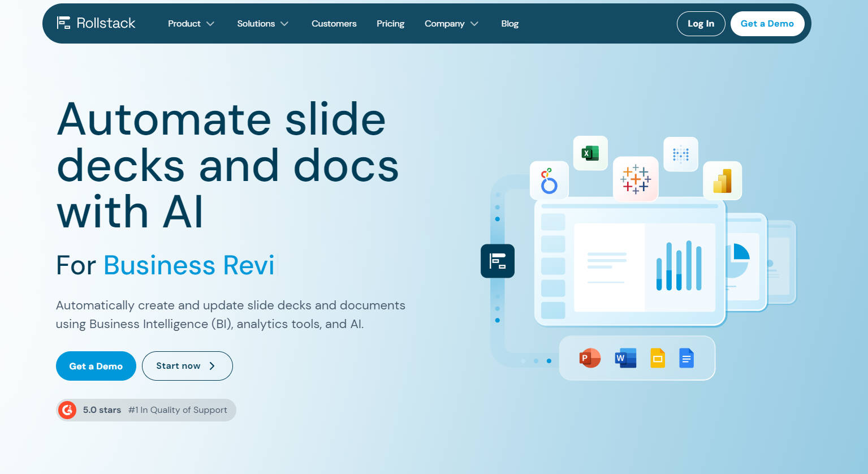Open the Customers menu item
Image resolution: width=868 pixels, height=474 pixels.
[x=334, y=23]
